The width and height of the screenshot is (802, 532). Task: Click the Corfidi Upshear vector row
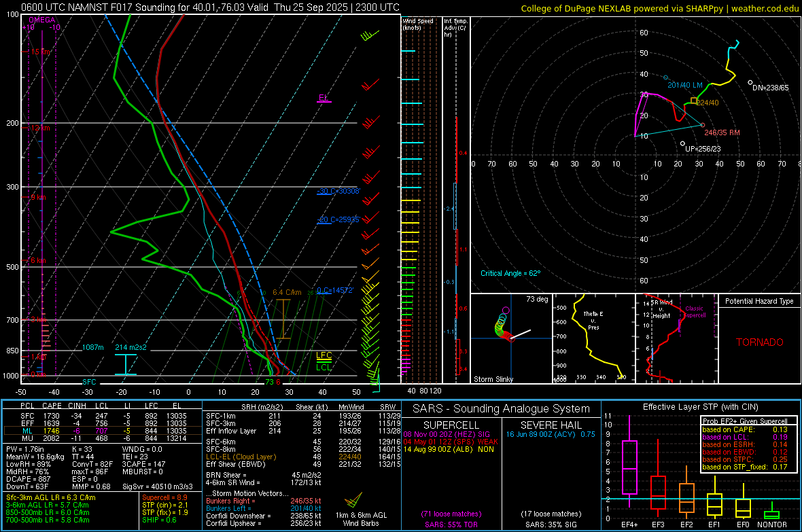click(264, 523)
